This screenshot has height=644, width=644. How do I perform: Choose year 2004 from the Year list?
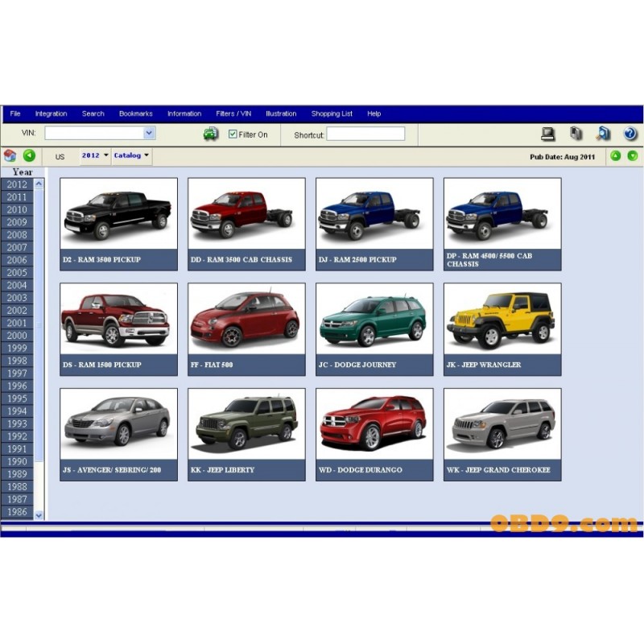tap(17, 285)
